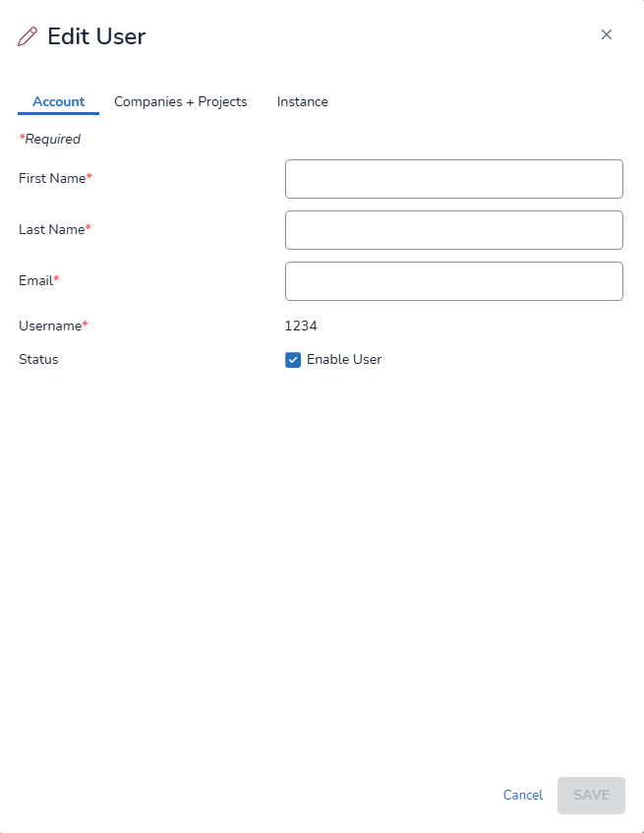
Task: Click the pencil icon beside Edit User
Action: pos(28,37)
